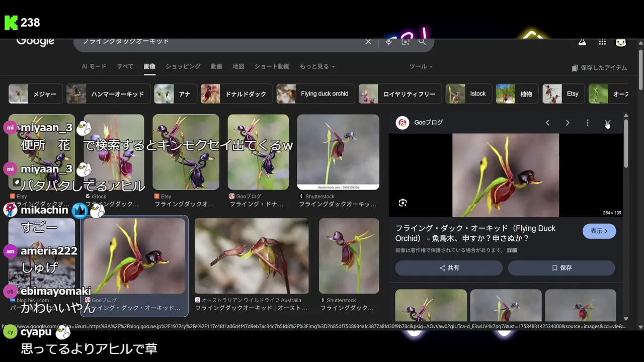The height and width of the screenshot is (362, 644).
Task: Filter by the アナ chip
Action: tap(175, 94)
